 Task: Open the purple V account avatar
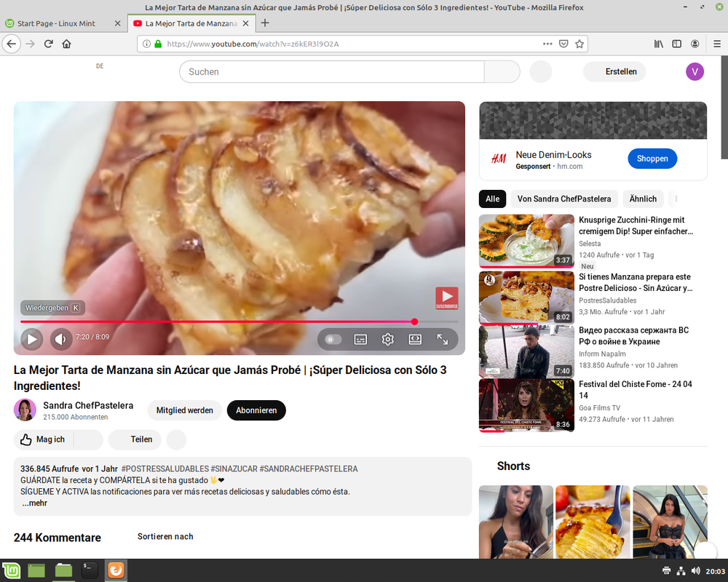click(x=695, y=72)
